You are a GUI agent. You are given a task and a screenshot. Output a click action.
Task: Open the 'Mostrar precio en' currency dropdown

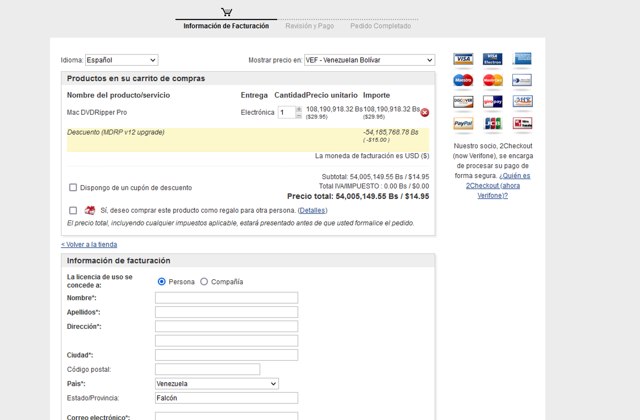(369, 60)
